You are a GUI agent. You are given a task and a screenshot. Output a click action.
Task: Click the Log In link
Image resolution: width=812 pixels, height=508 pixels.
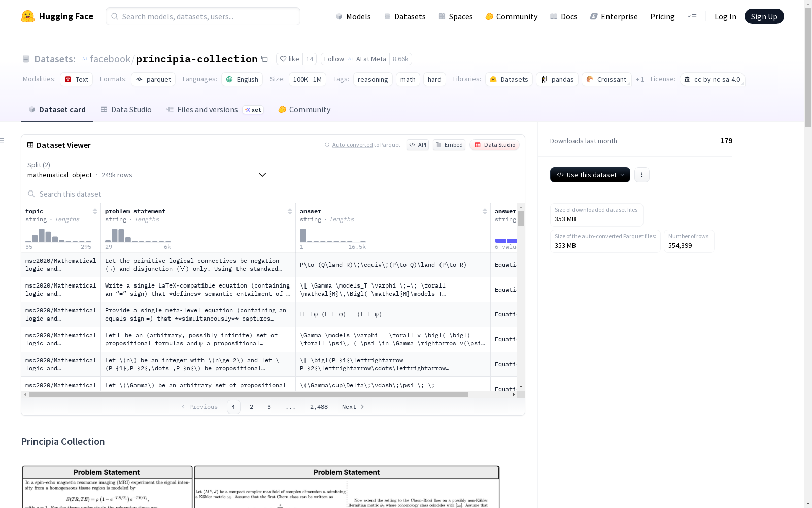tap(725, 16)
